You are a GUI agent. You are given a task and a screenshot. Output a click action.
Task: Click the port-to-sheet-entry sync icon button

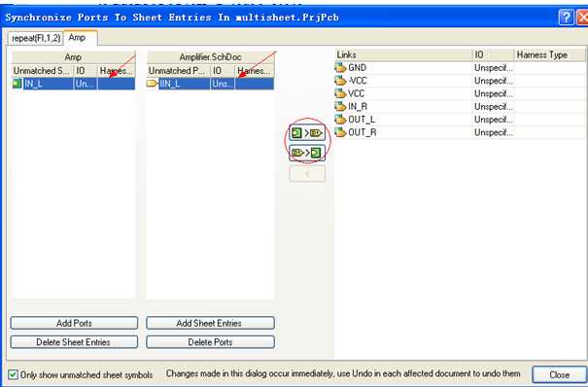click(307, 153)
